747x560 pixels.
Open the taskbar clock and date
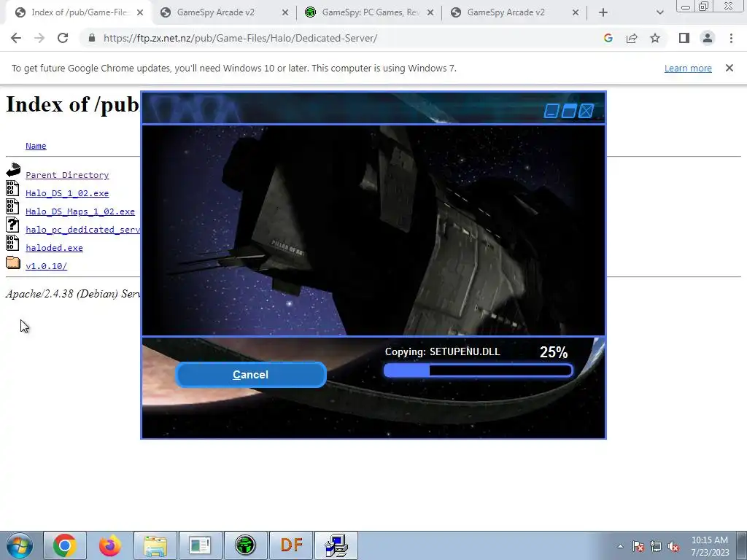tap(710, 546)
